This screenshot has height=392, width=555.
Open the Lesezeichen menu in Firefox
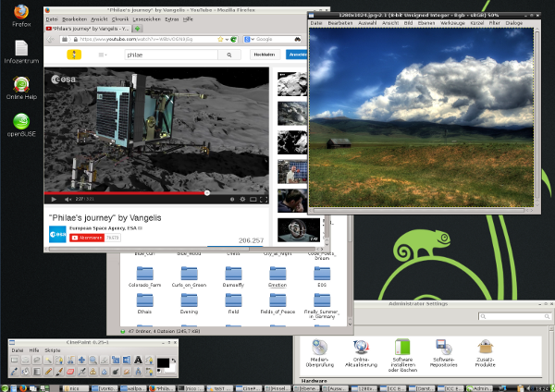[x=146, y=19]
